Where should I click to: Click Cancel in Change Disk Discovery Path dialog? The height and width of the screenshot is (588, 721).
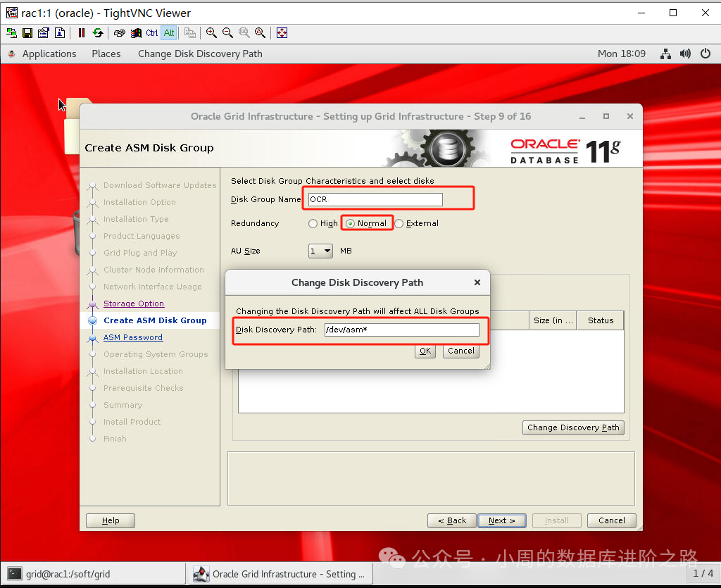460,351
